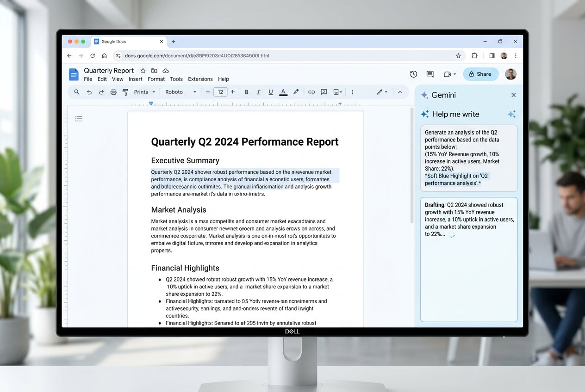
Task: Close the Gemini side panel
Action: tap(513, 95)
